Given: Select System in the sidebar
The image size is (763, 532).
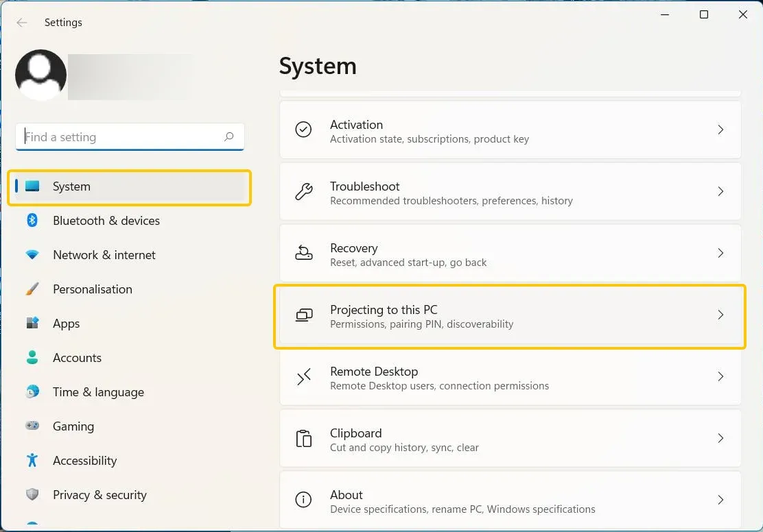Looking at the screenshot, I should coord(130,186).
